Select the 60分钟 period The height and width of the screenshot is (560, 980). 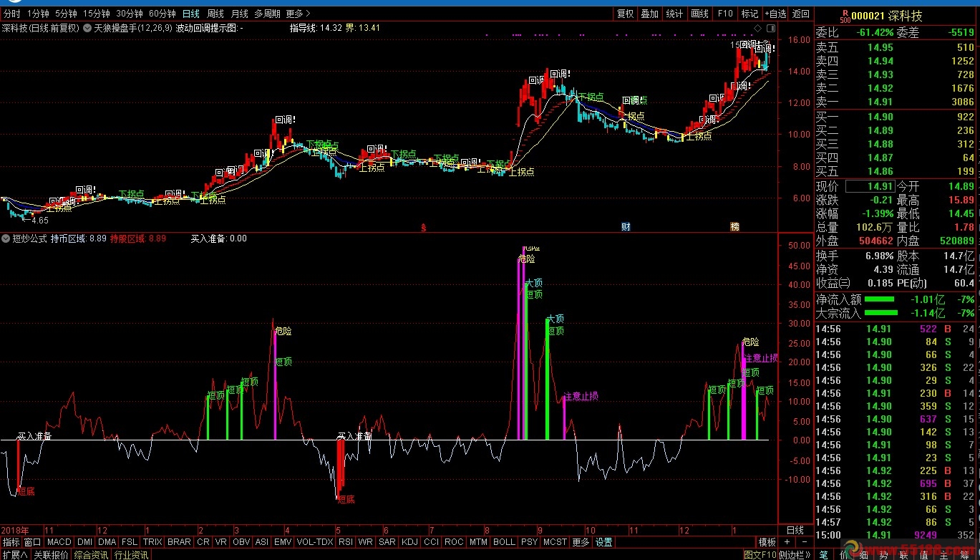click(x=162, y=14)
